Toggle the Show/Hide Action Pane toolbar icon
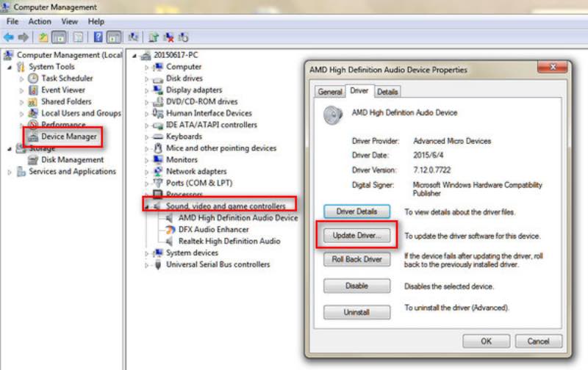 [114, 37]
